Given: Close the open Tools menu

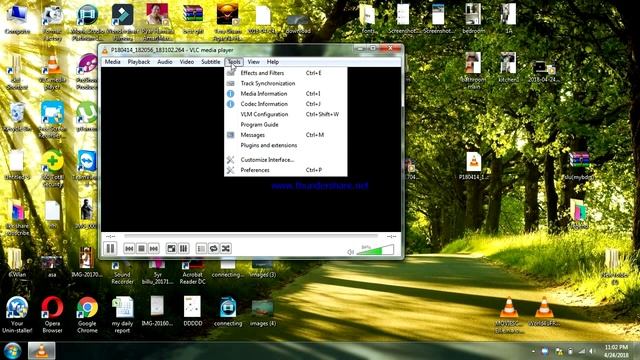Looking at the screenshot, I should coord(234,62).
